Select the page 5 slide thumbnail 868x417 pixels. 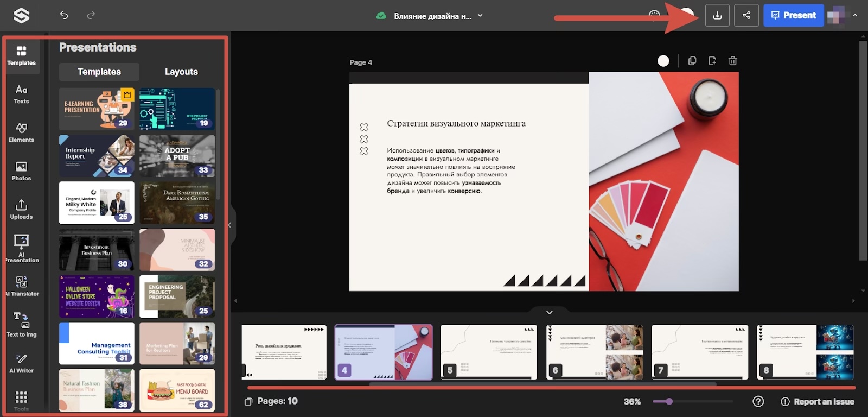(x=489, y=352)
